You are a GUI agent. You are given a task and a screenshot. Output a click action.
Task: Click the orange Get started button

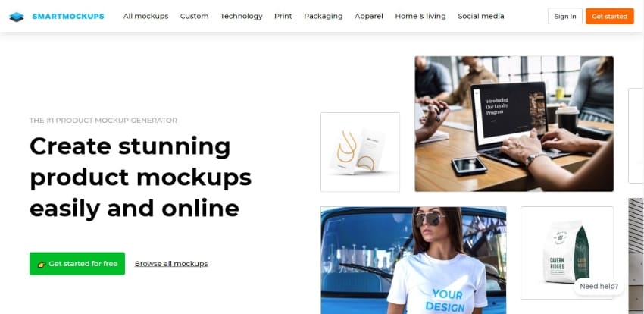pyautogui.click(x=609, y=17)
